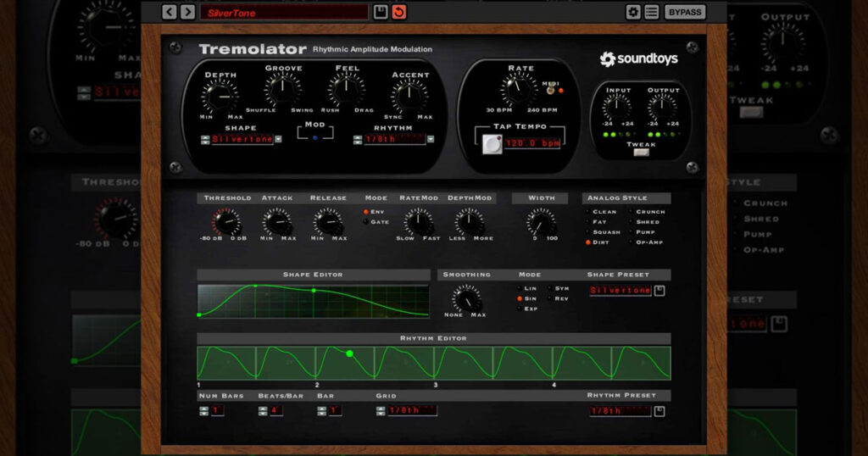Open the preset list menu icon
This screenshot has width=868, height=456.
click(652, 12)
